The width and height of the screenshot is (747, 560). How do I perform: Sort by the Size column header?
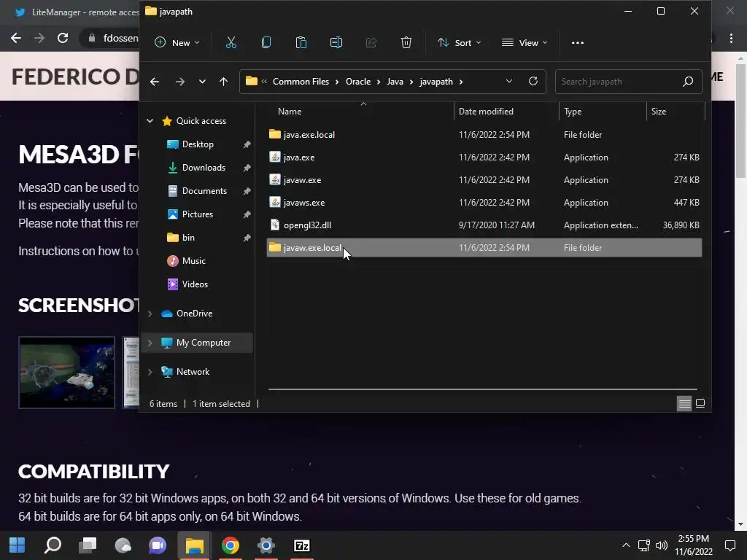(x=659, y=112)
